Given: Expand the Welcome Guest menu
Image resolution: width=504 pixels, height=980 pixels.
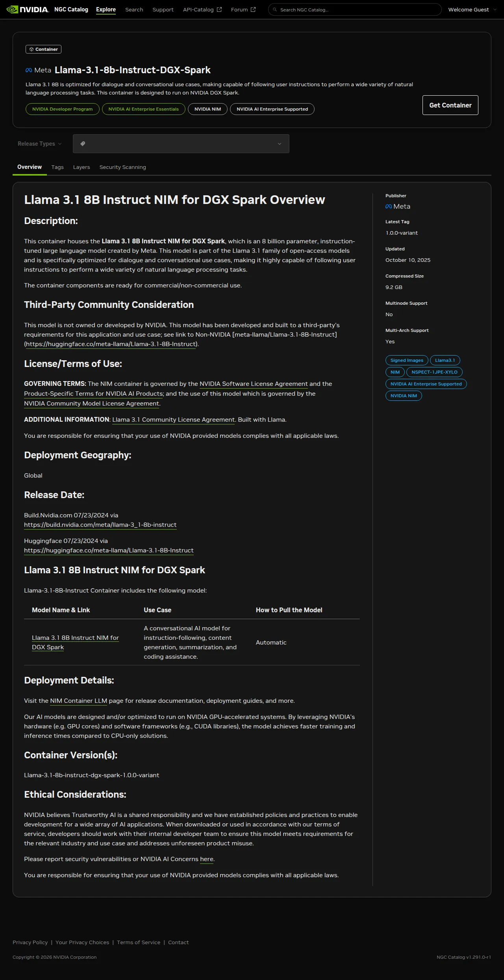Looking at the screenshot, I should [x=472, y=9].
